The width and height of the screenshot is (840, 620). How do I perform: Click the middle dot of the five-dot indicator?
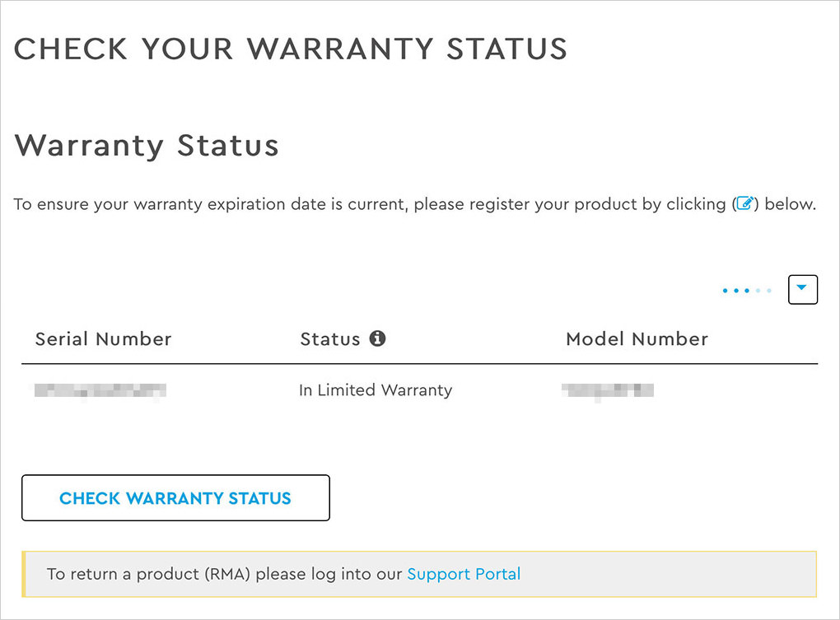pyautogui.click(x=747, y=291)
